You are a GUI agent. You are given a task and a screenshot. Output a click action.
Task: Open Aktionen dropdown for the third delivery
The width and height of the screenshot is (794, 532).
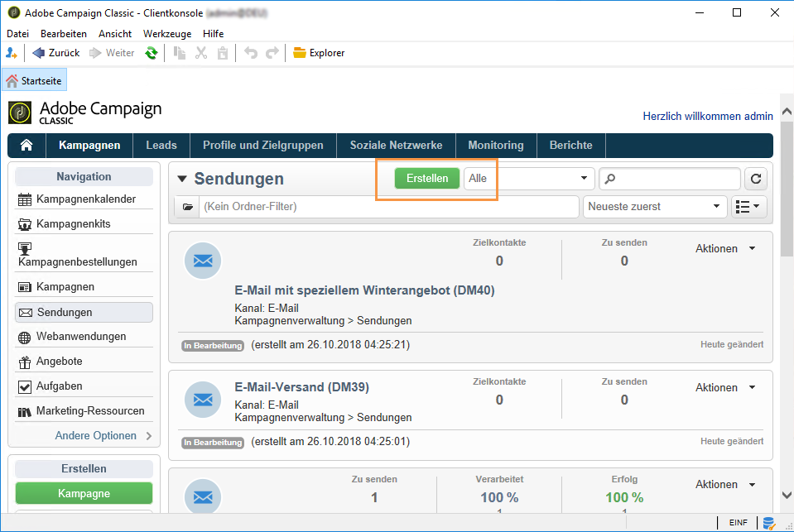tap(725, 484)
